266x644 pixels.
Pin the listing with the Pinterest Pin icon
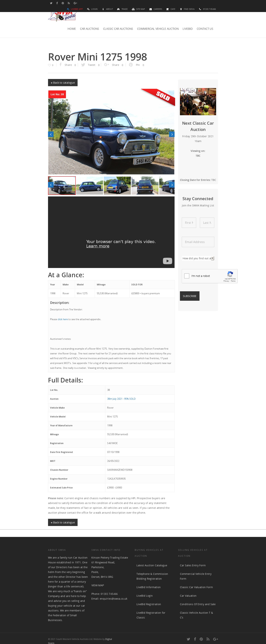131,65
